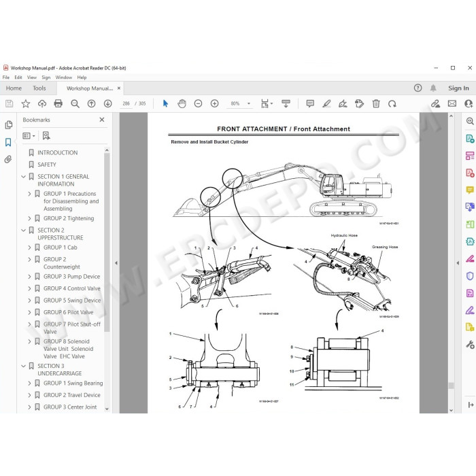
Task: Open the Help menu
Action: (x=82, y=78)
